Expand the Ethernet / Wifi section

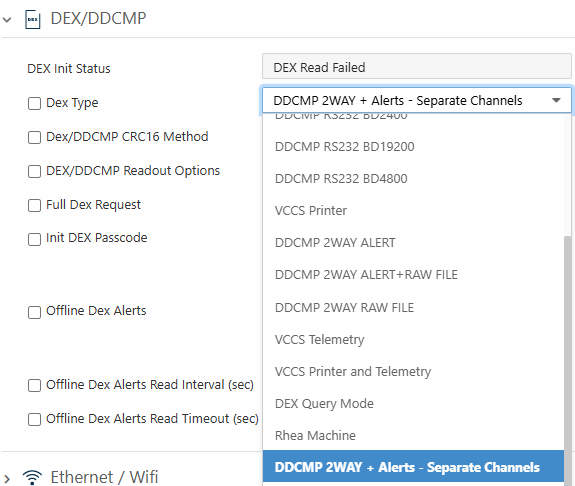(7, 478)
